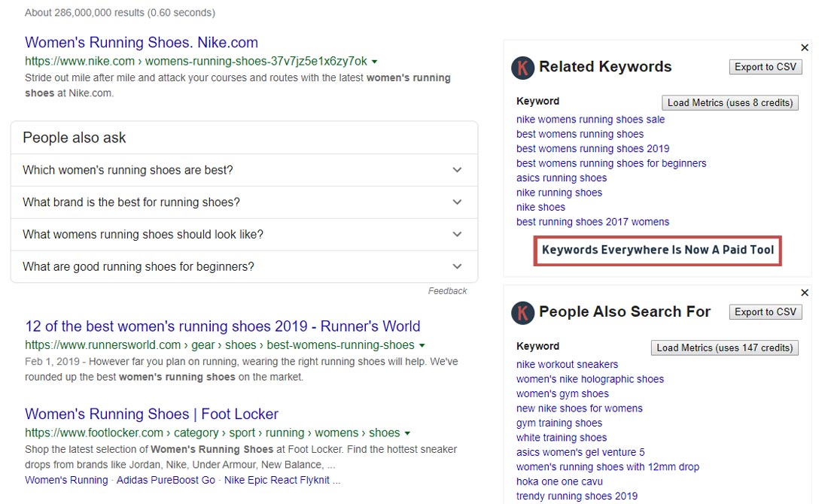Click the 'About 286,000,000 results' count text
This screenshot has width=828, height=504.
click(120, 13)
